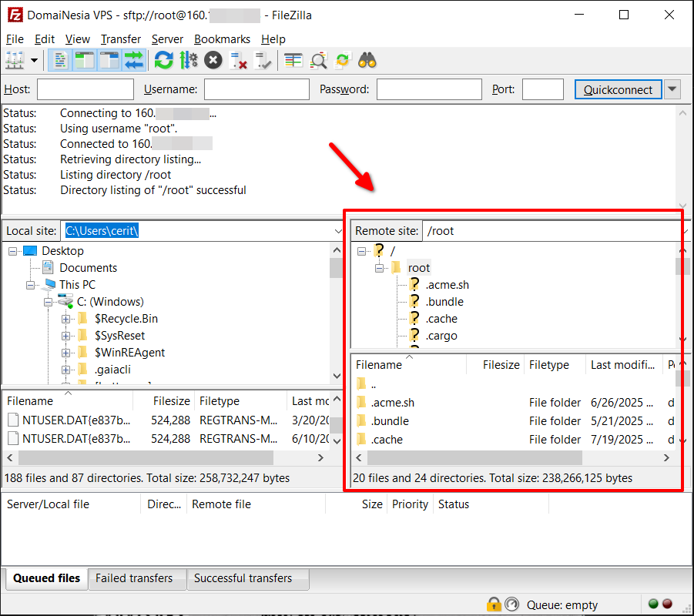Toggle local directory tree display
This screenshot has width=694, height=616.
84,60
